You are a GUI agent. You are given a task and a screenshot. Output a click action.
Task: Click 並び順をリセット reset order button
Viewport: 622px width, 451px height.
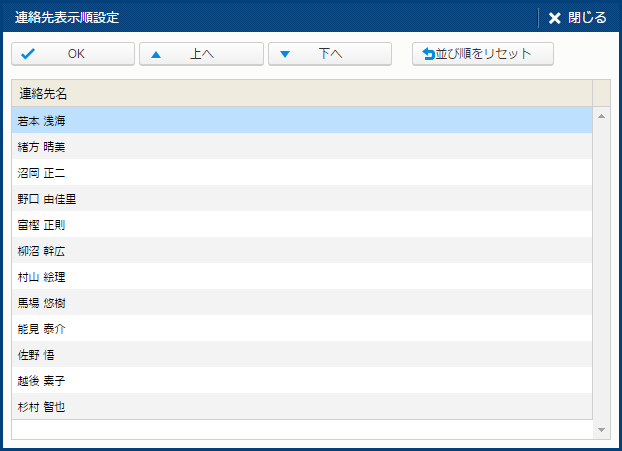click(x=484, y=54)
